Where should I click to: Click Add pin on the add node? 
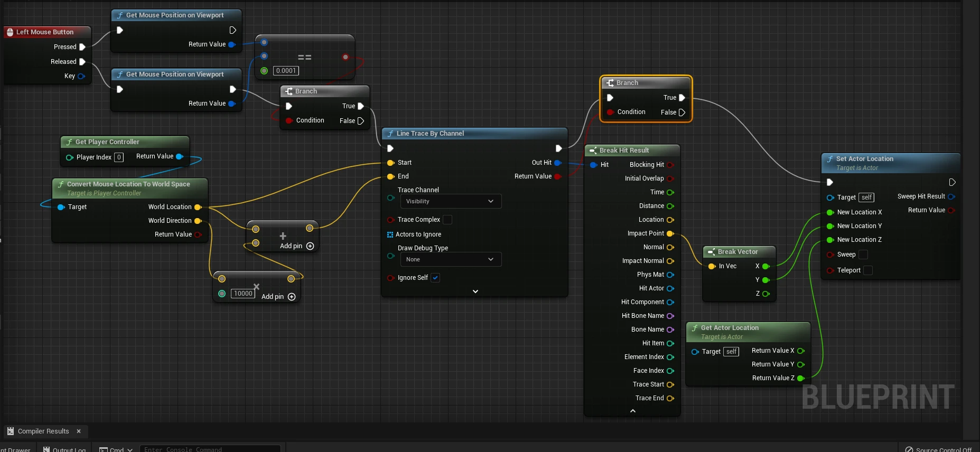297,246
